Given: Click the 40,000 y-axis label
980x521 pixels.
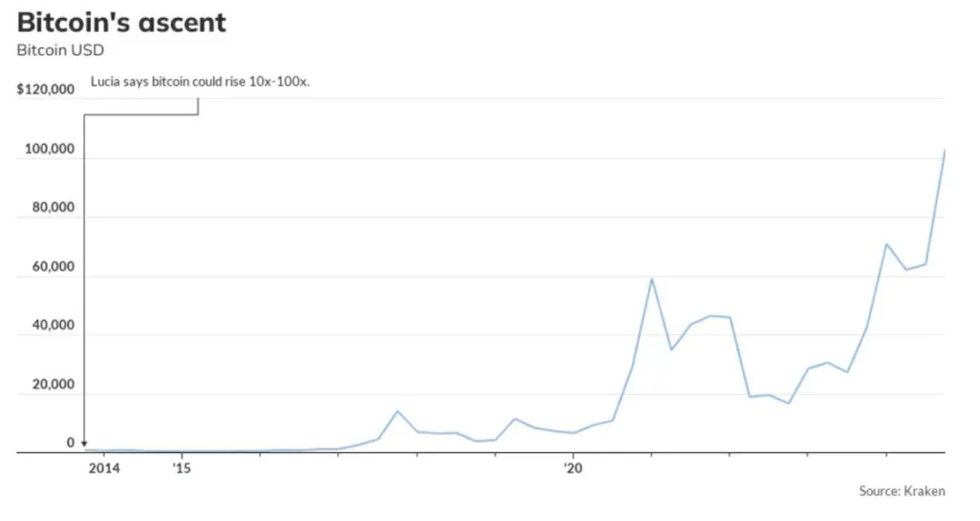Looking at the screenshot, I should tap(54, 325).
